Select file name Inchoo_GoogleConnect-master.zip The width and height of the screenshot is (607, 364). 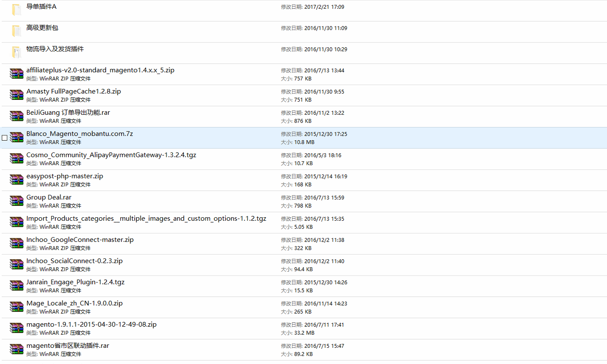click(x=80, y=240)
